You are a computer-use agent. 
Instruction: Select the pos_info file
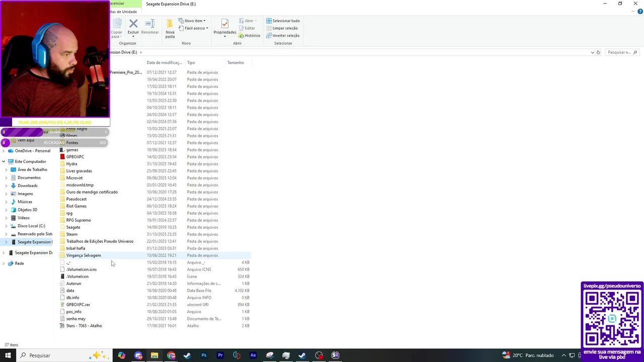coord(73,312)
